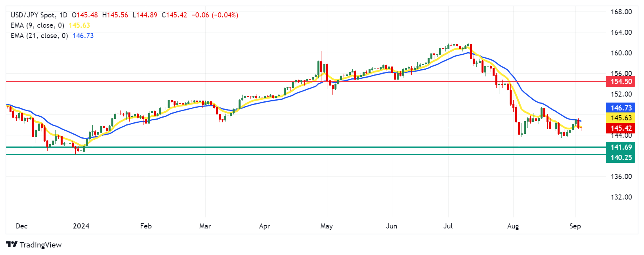Click the blue 146.73 value in legend
Viewport: 644px width, 255px height.
83,36
